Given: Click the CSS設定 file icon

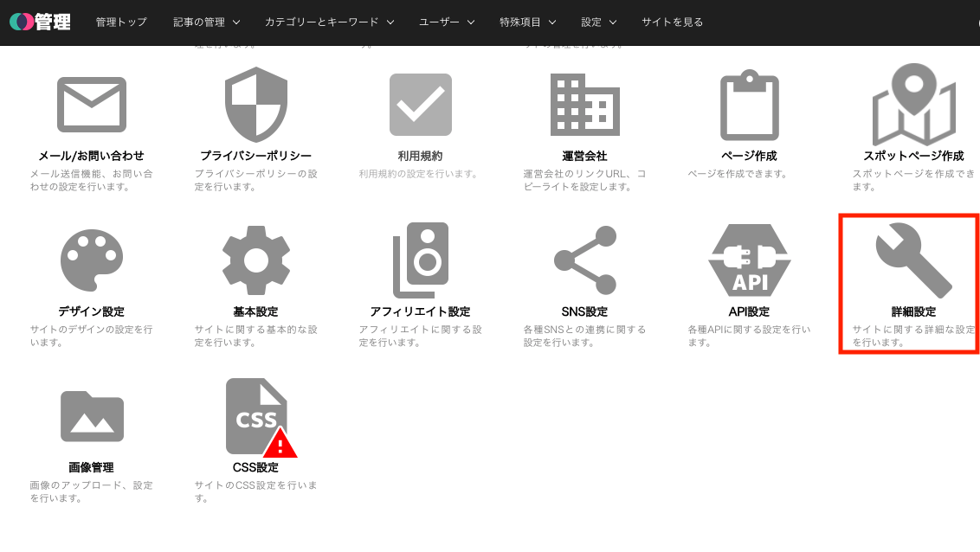Looking at the screenshot, I should click(x=255, y=416).
